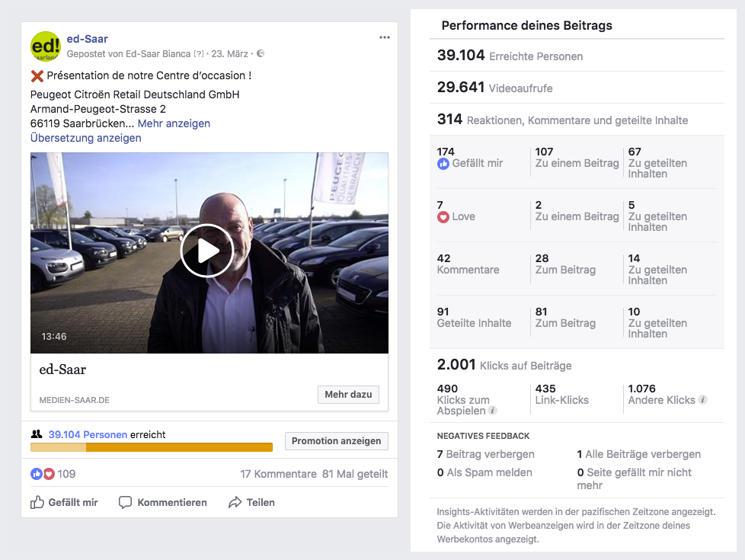Click 7 Beitrag verbergen feedback entry
The height and width of the screenshot is (560, 745).
(x=485, y=454)
